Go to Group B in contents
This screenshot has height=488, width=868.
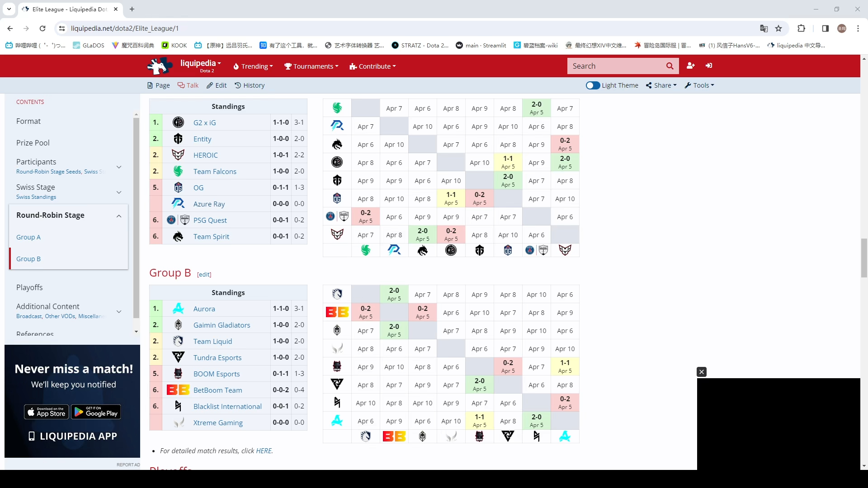point(28,259)
